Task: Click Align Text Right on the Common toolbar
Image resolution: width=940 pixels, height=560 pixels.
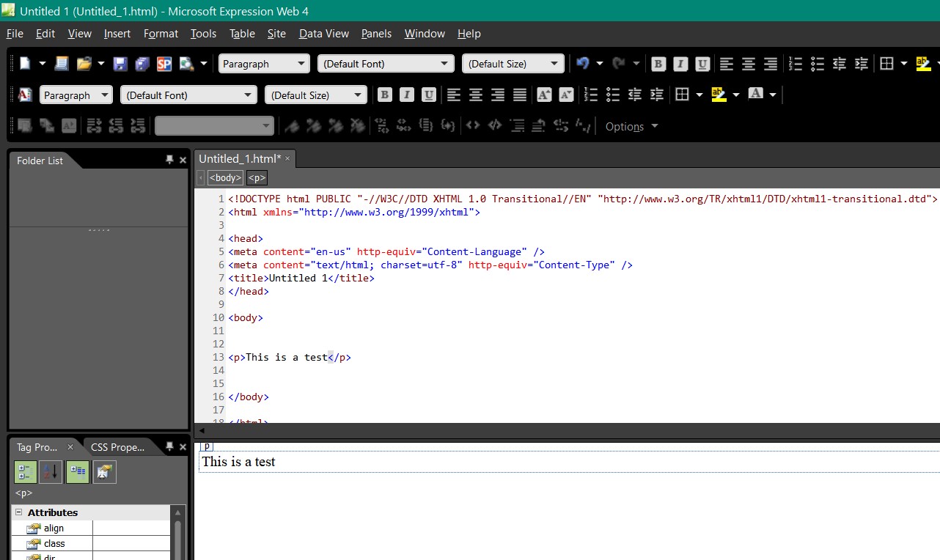Action: coord(771,64)
